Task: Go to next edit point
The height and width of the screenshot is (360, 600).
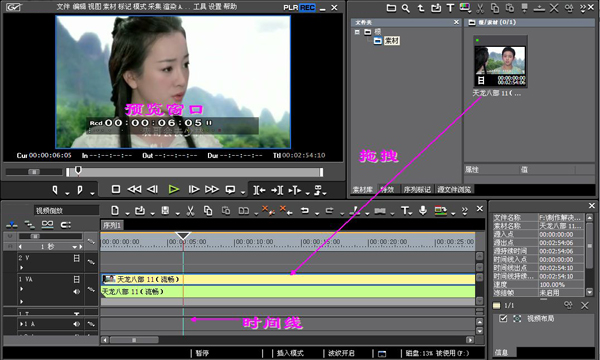Action: (277, 190)
